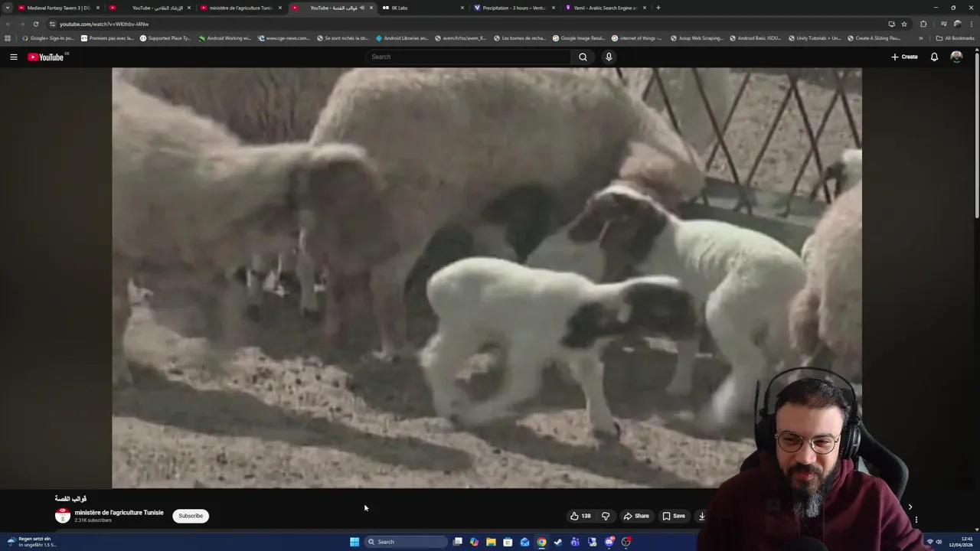The image size is (980, 551).
Task: Open a new browser tab
Action: point(658,8)
